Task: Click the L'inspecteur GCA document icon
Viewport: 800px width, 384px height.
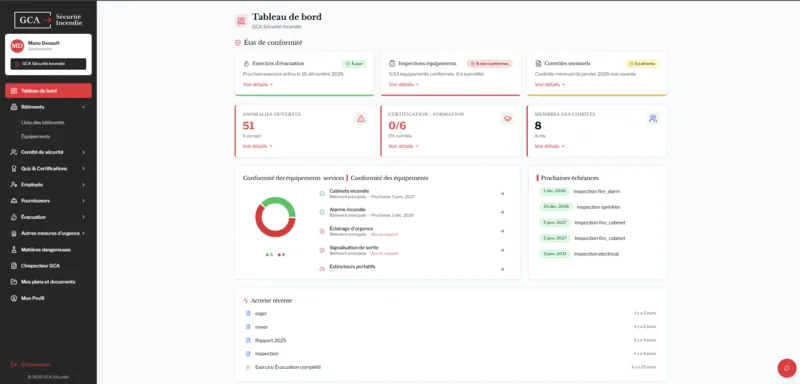Action: pos(14,266)
